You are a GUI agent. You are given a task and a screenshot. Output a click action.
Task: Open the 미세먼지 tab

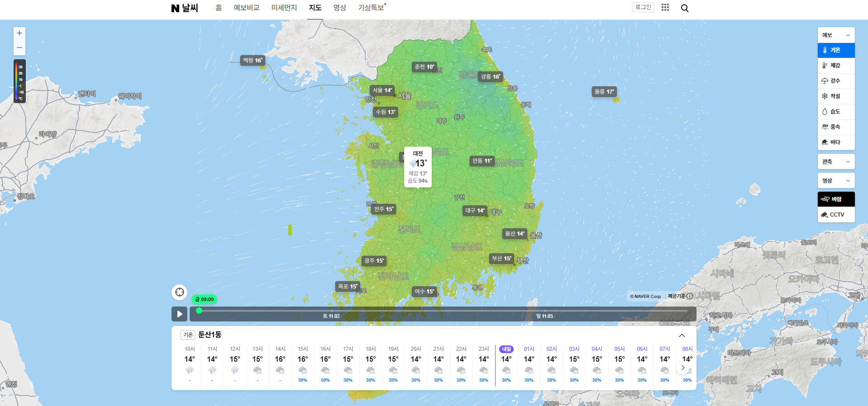coord(284,8)
